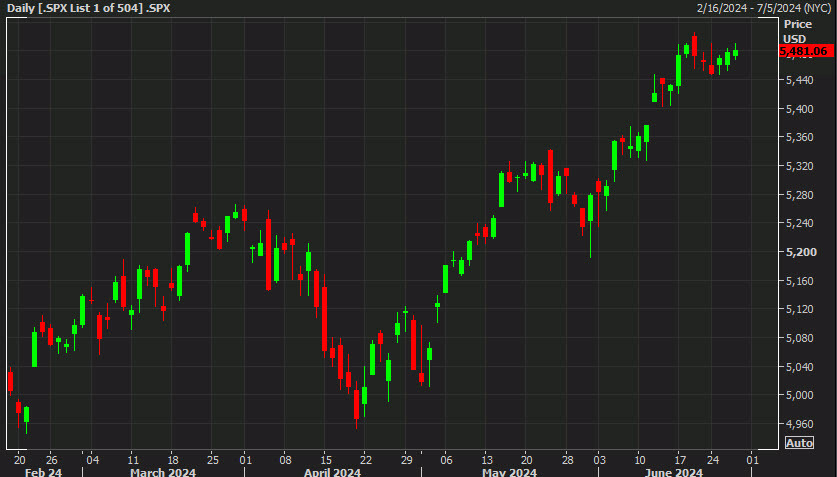Select the 5,040 price axis label
This screenshot has height=477, width=837.
[800, 367]
